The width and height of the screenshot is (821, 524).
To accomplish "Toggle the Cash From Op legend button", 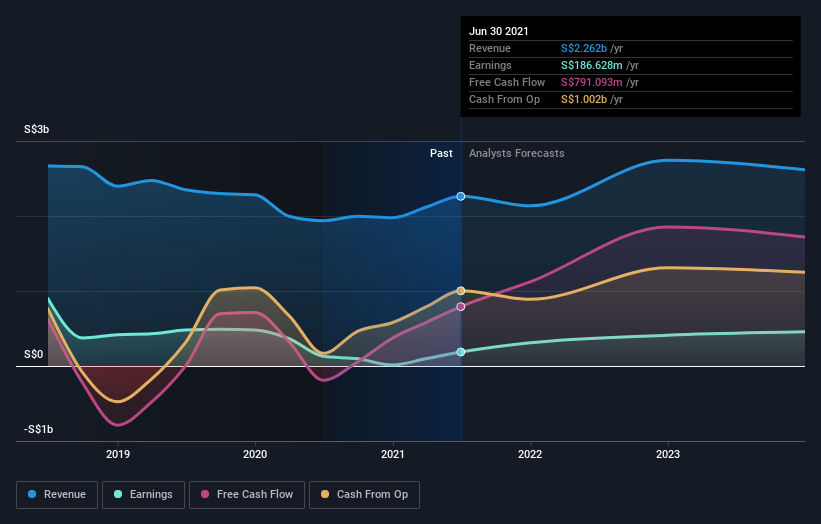I will (364, 495).
